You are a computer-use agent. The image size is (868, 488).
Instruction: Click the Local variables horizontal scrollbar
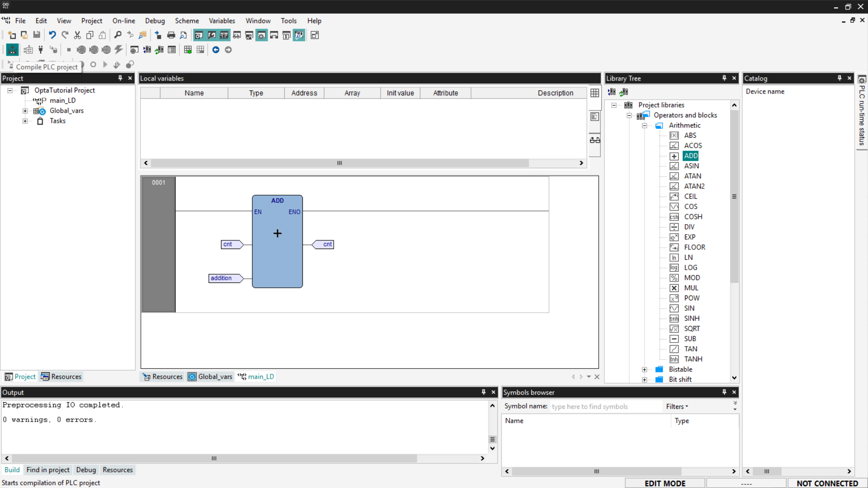339,163
